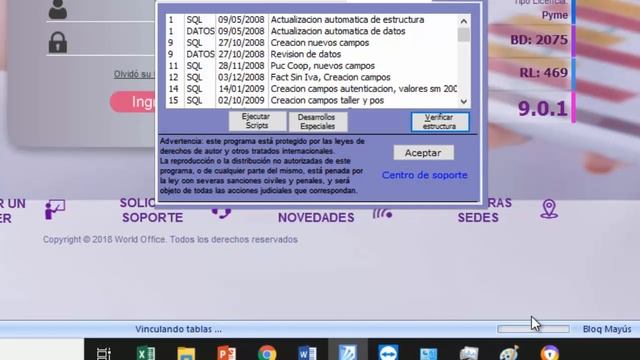
Task: Open File Explorer from the taskbar
Action: (x=186, y=353)
